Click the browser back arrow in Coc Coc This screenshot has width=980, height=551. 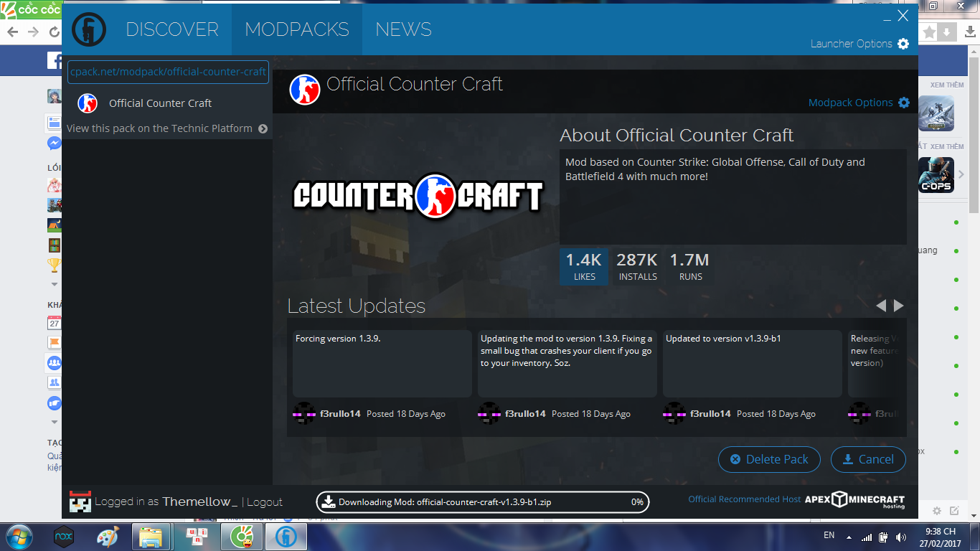pyautogui.click(x=13, y=32)
